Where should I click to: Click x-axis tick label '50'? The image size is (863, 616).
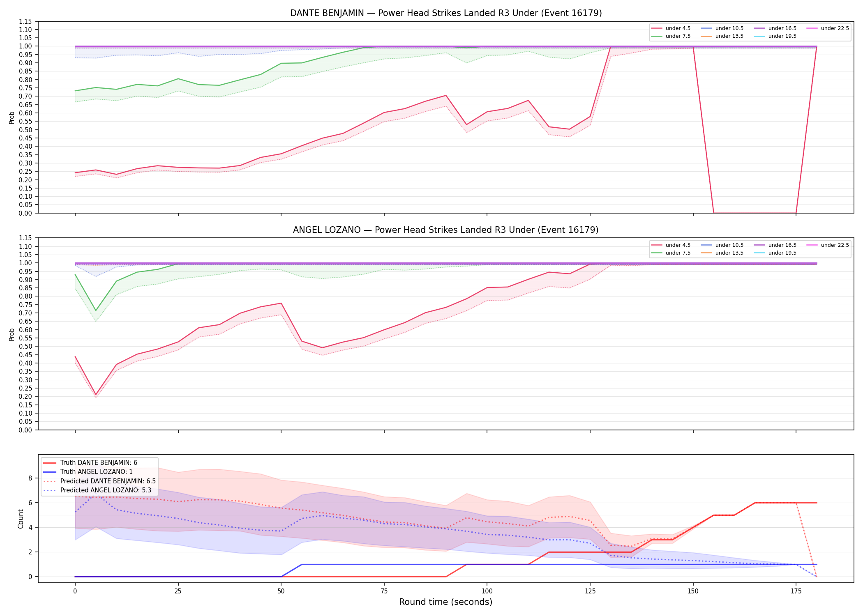[x=281, y=591]
